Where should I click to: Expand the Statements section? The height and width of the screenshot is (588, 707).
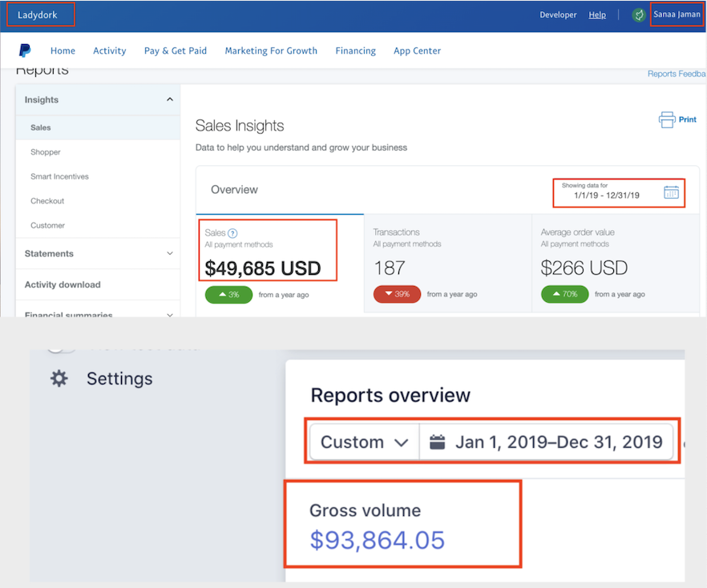98,254
